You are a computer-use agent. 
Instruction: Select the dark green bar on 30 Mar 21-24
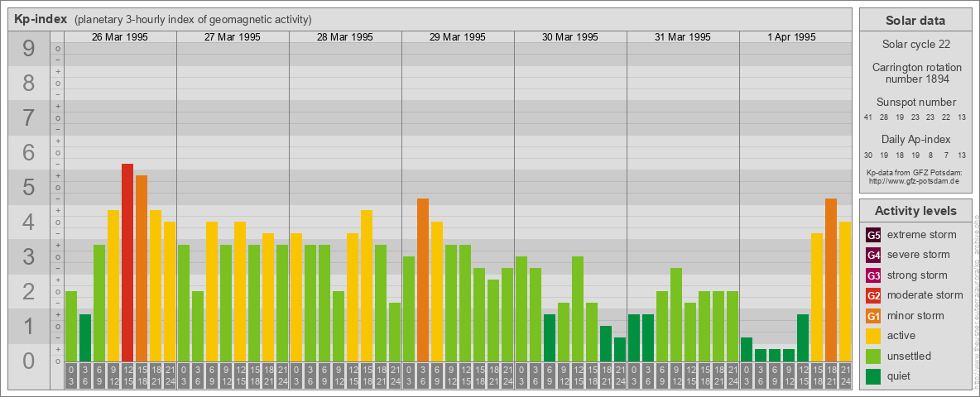click(620, 349)
